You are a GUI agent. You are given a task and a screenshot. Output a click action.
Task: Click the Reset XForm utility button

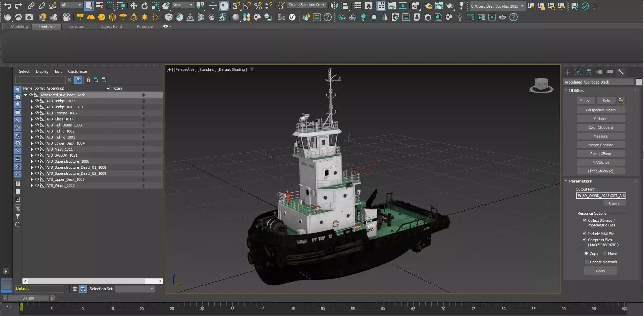point(601,154)
